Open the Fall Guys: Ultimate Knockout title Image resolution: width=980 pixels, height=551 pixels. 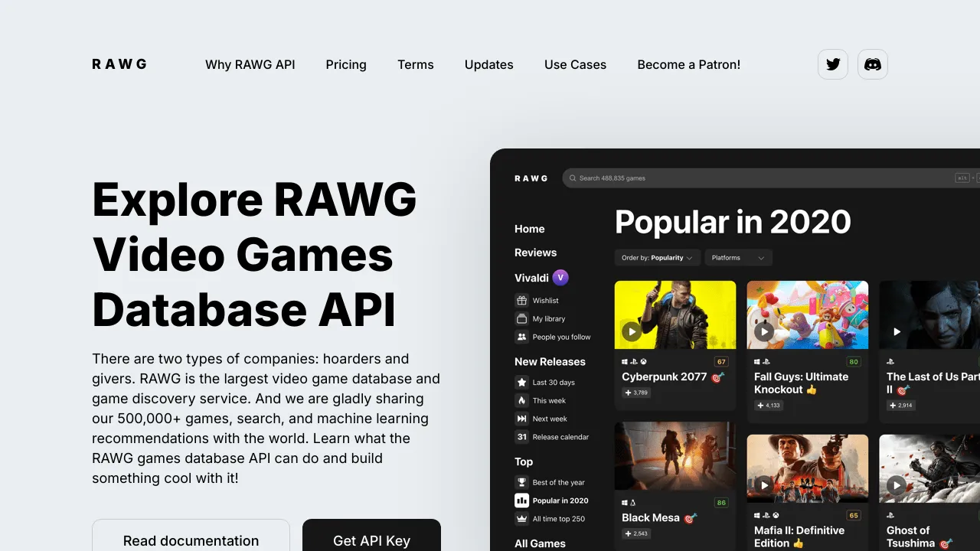[x=801, y=383]
